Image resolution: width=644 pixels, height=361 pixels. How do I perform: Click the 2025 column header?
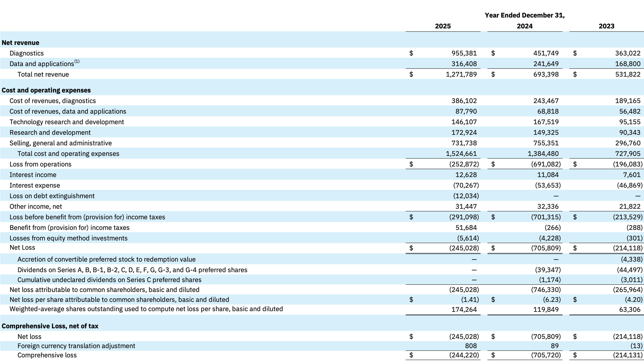click(x=443, y=26)
